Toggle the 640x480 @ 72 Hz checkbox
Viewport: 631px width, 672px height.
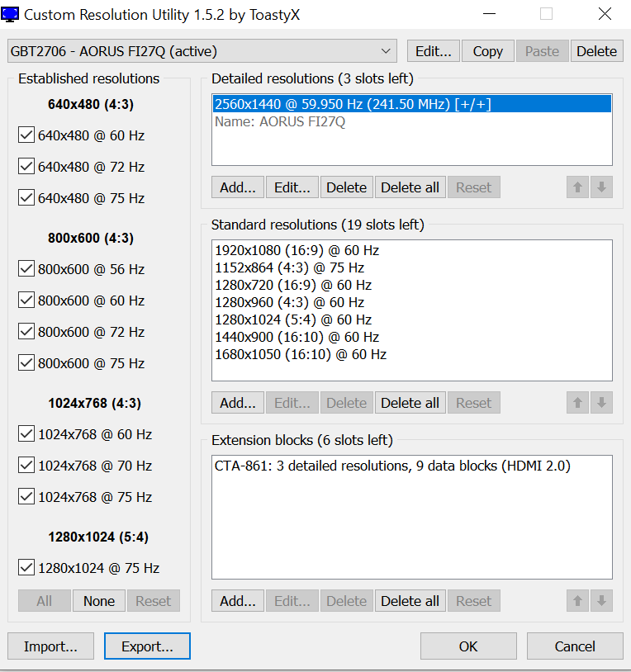click(x=26, y=166)
